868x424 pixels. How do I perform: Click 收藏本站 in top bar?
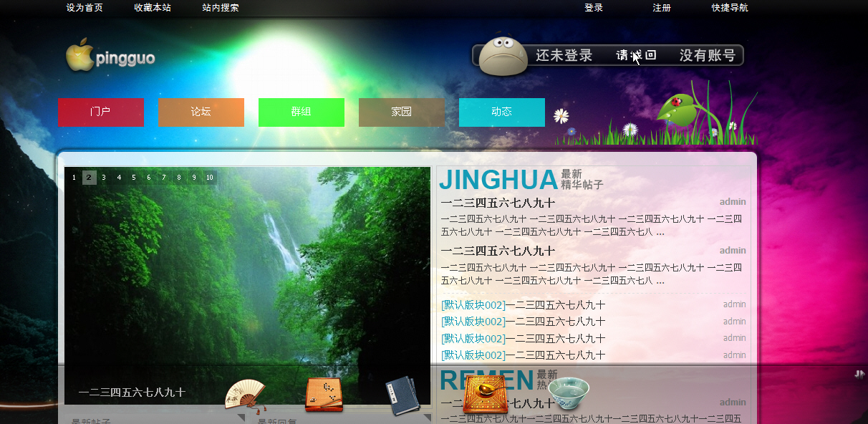[153, 8]
